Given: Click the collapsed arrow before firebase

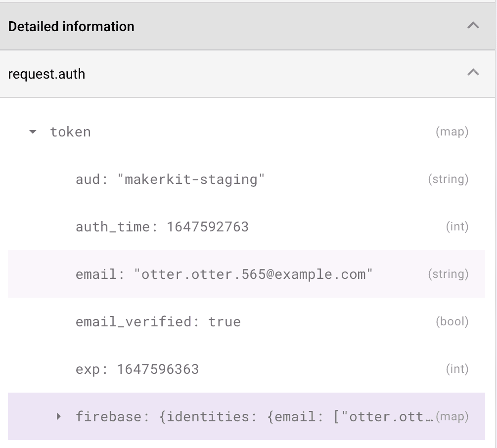Looking at the screenshot, I should pos(58,416).
